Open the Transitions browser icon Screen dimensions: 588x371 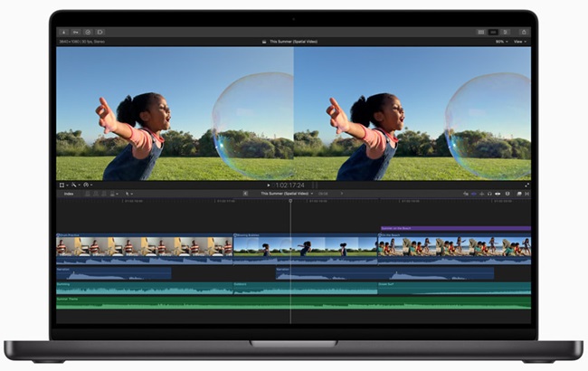(526, 194)
